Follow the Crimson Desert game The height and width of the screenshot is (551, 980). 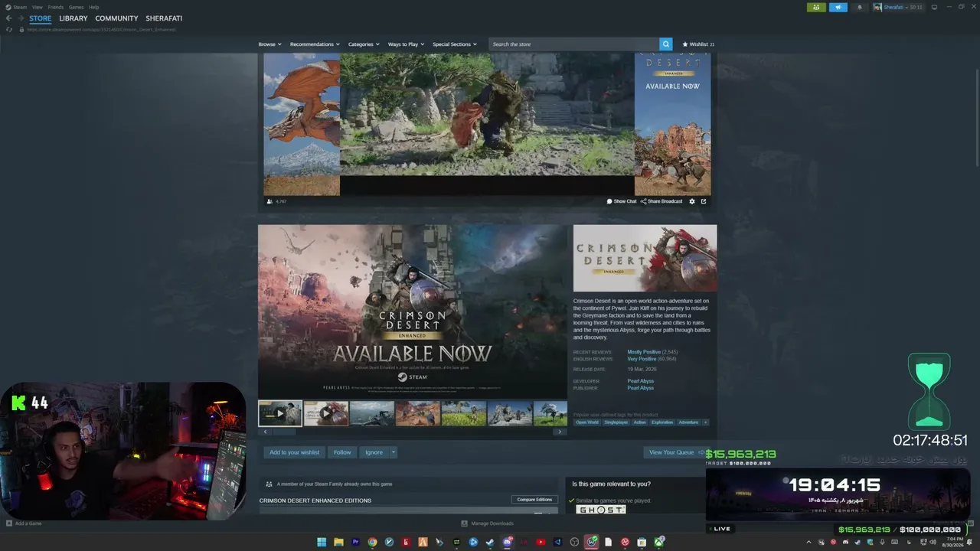point(342,452)
